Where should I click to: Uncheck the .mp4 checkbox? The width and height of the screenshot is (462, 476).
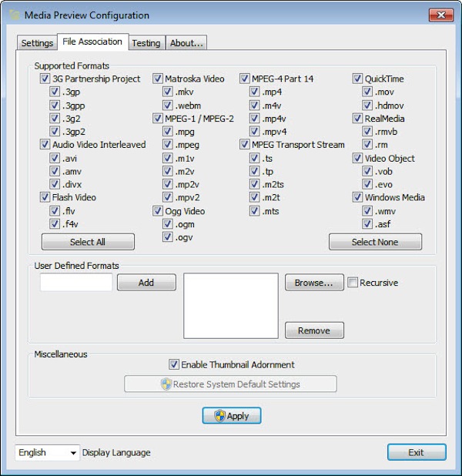pyautogui.click(x=254, y=92)
